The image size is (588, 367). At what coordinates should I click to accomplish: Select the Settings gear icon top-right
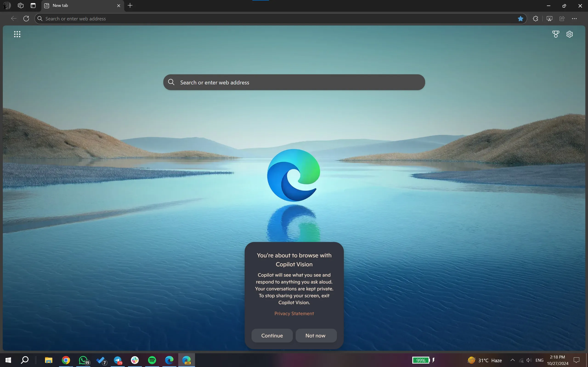(x=570, y=34)
